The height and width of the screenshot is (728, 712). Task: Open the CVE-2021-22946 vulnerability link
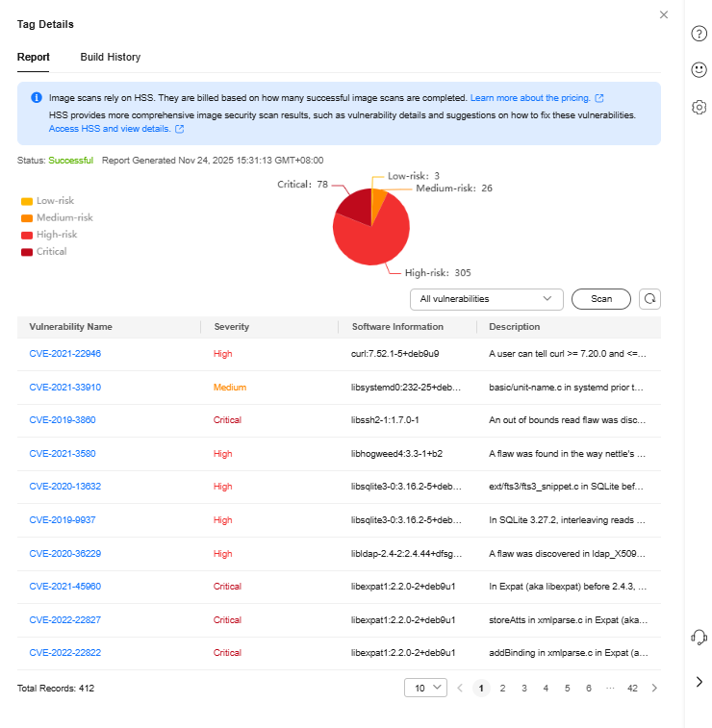point(65,354)
